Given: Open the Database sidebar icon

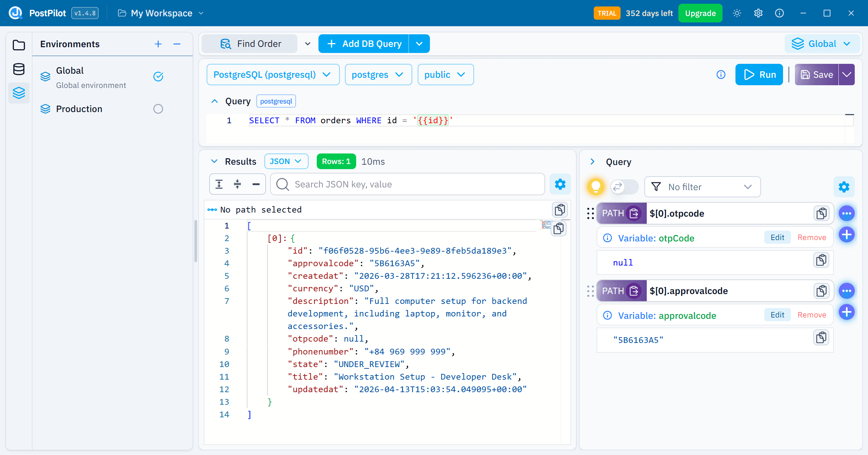Looking at the screenshot, I should click(x=19, y=69).
